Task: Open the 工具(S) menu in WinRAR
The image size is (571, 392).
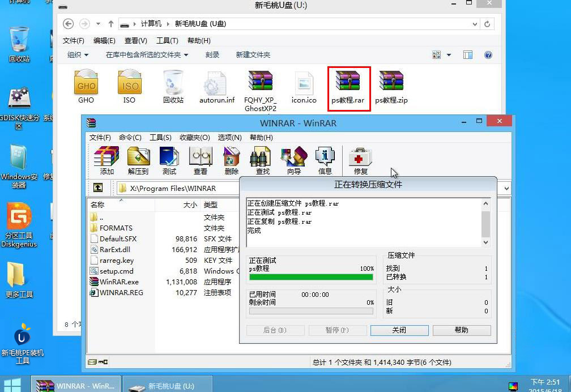Action: (x=160, y=137)
